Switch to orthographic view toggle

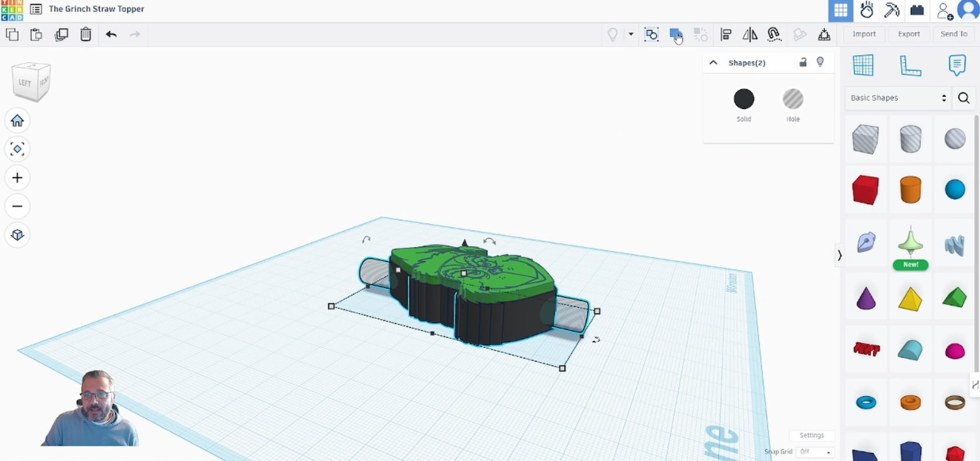(x=17, y=235)
